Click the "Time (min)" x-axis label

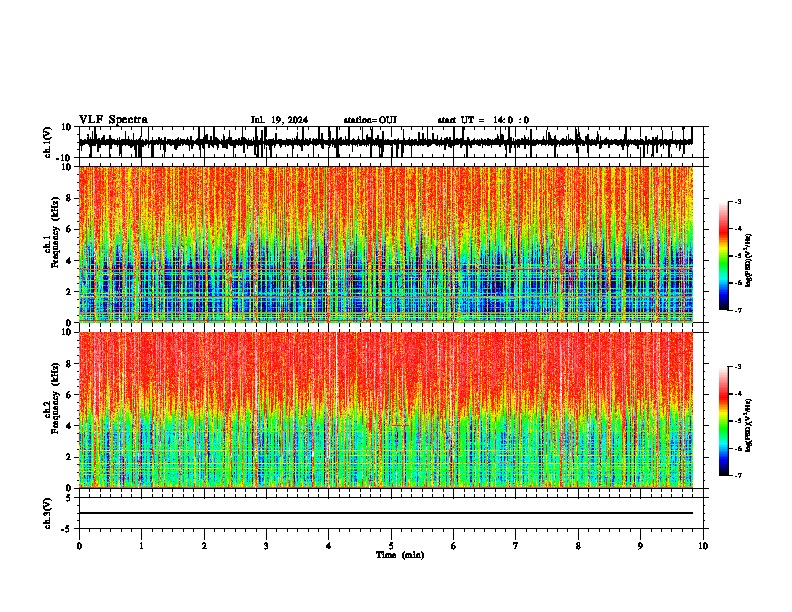(x=400, y=555)
